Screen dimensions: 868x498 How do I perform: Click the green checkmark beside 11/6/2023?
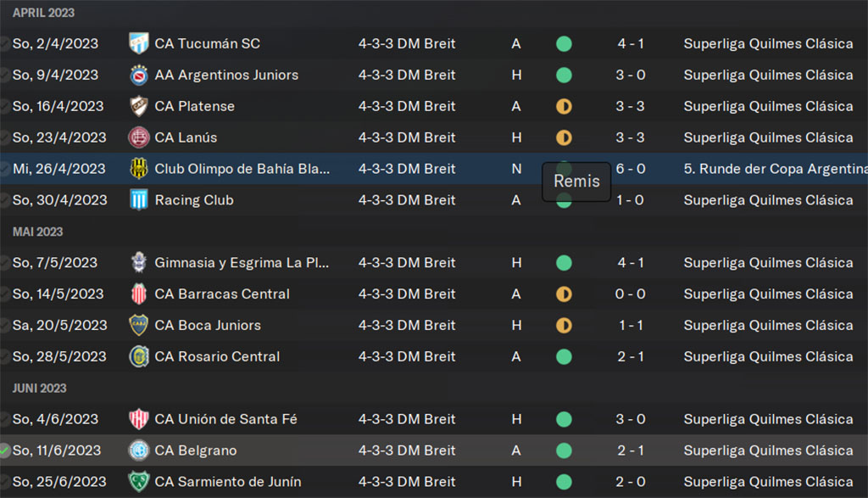[x=4, y=450]
